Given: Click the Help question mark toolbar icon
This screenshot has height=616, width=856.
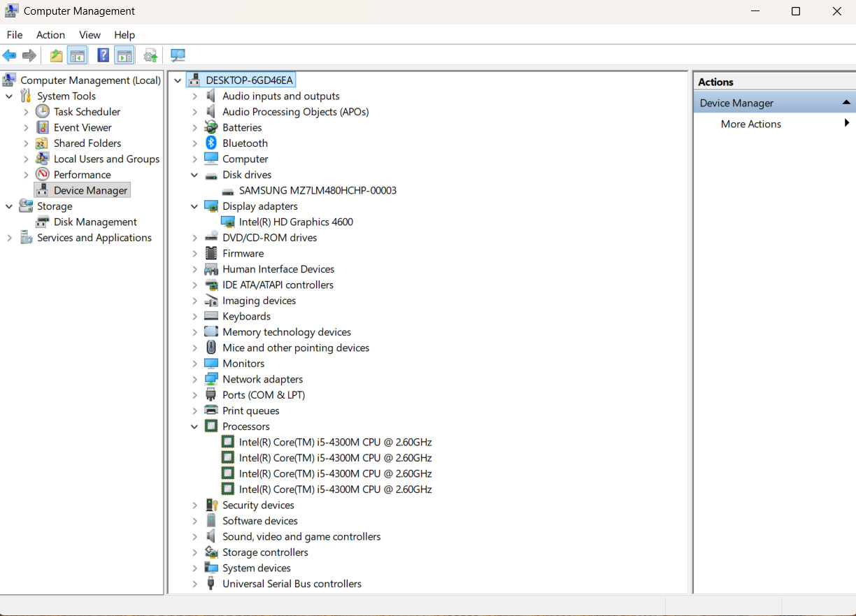Looking at the screenshot, I should pyautogui.click(x=103, y=55).
